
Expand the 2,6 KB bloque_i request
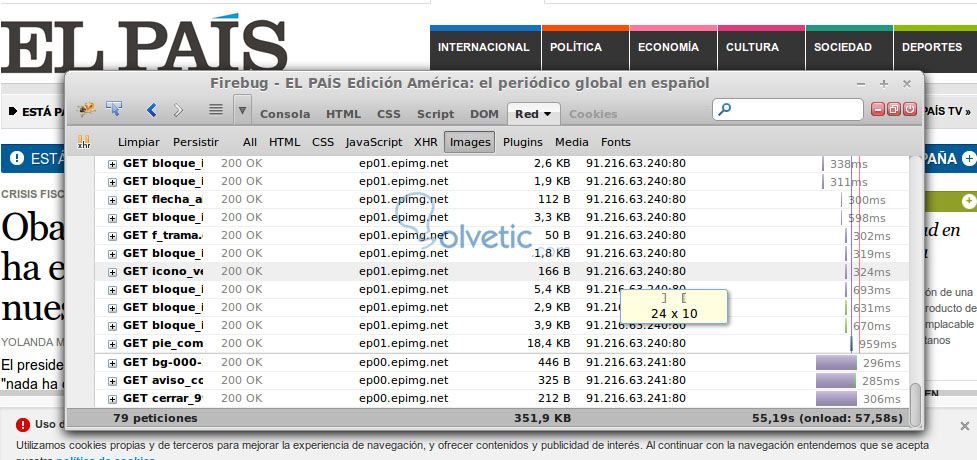pyautogui.click(x=112, y=164)
